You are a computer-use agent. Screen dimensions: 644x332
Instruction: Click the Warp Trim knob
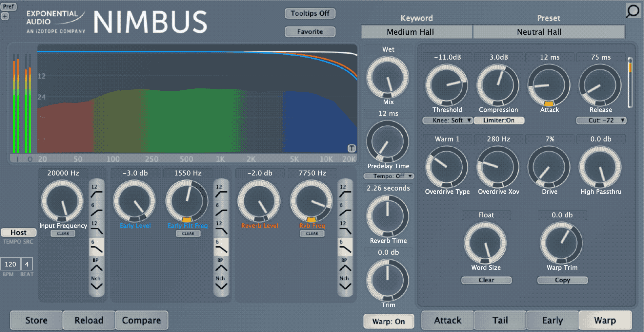pos(561,243)
